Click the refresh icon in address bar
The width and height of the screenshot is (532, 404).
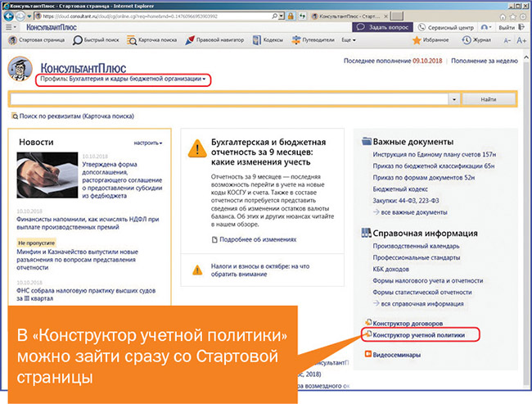(302, 16)
